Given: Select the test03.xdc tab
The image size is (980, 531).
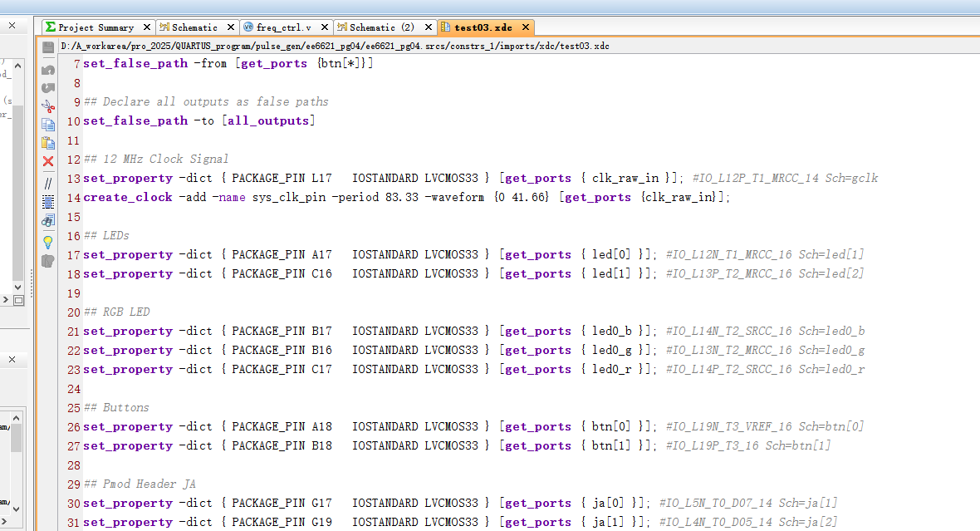Looking at the screenshot, I should (x=483, y=27).
